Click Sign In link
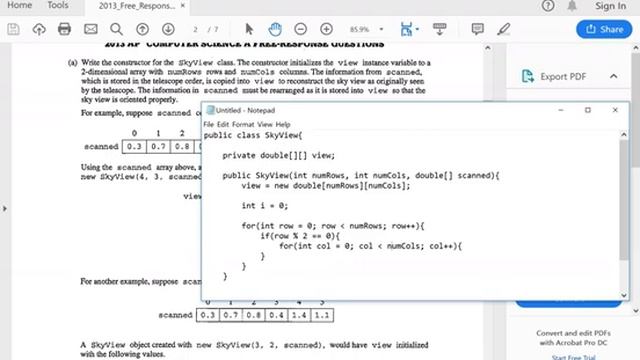Viewport: 640px width, 360px height. tap(610, 6)
